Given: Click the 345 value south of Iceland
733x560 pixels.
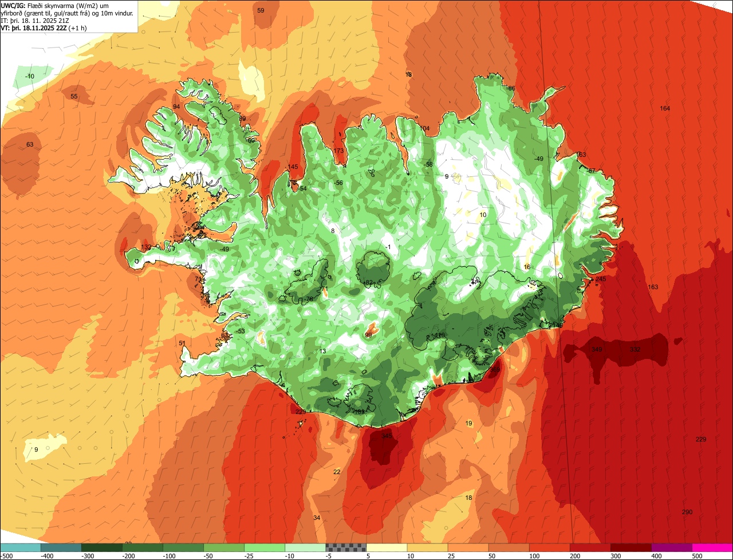Looking at the screenshot, I should 387,436.
